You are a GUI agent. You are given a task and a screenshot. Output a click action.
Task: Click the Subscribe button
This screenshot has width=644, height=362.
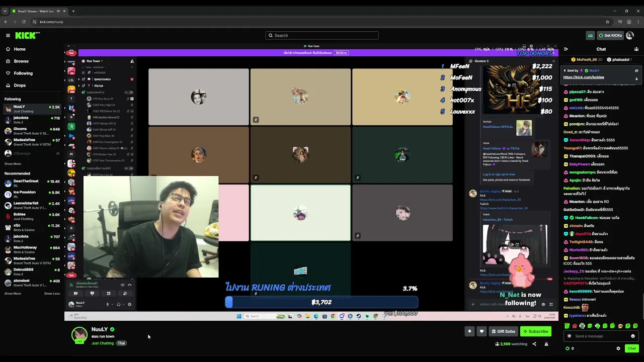[x=535, y=331]
